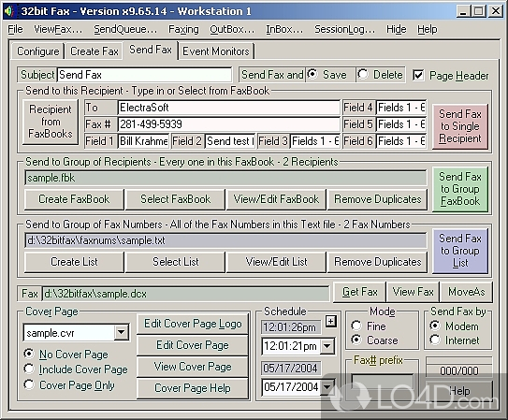Image resolution: width=508 pixels, height=420 pixels.
Task: Click the View Cover Page button
Action: (x=193, y=367)
